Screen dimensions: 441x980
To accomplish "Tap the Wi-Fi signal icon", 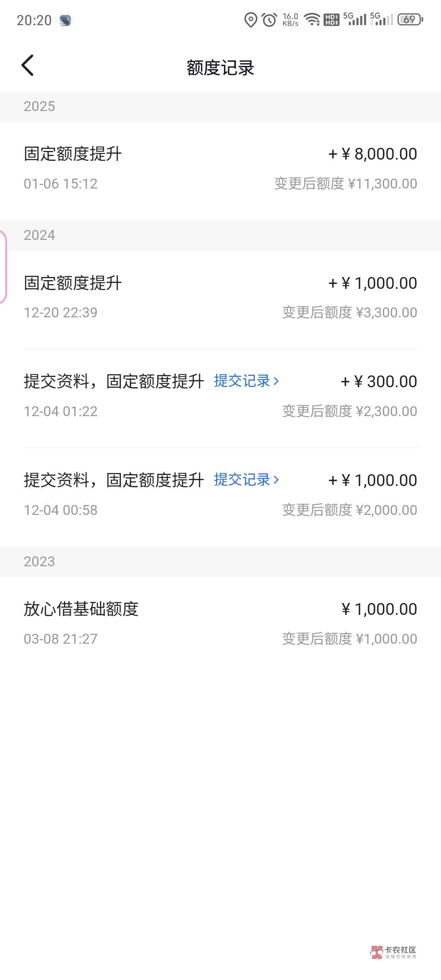I will coord(313,20).
